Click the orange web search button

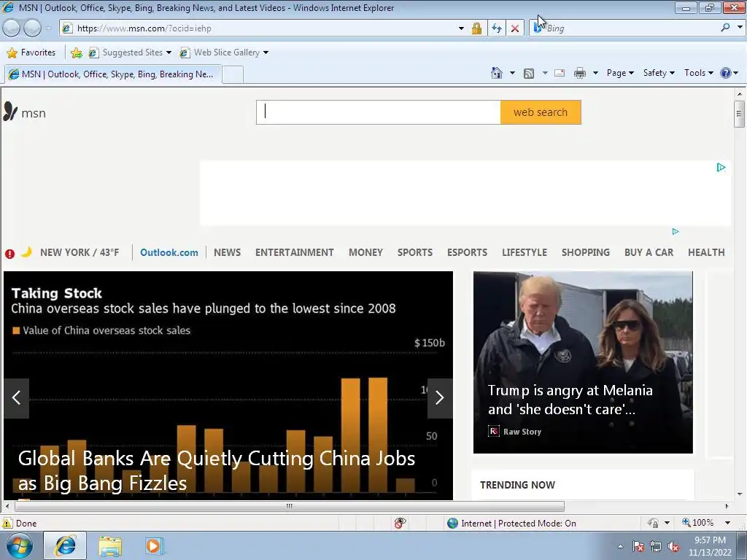pyautogui.click(x=541, y=112)
